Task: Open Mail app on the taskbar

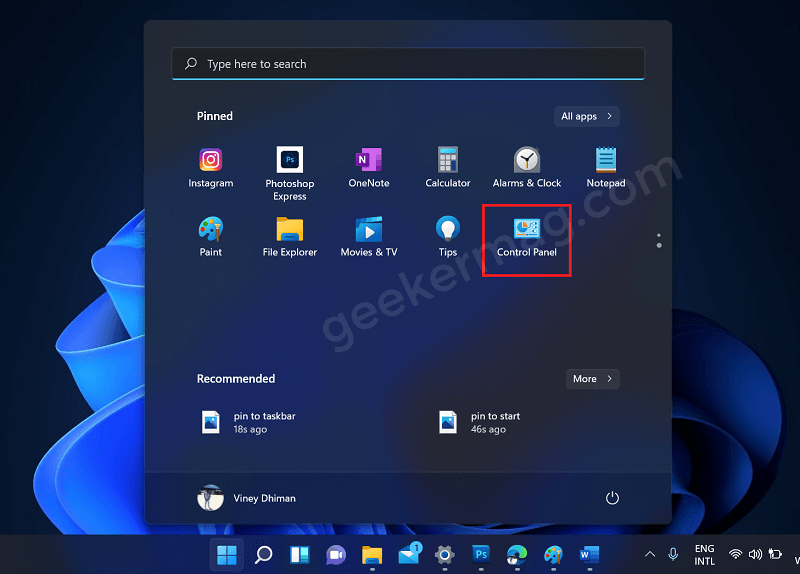Action: click(x=410, y=554)
